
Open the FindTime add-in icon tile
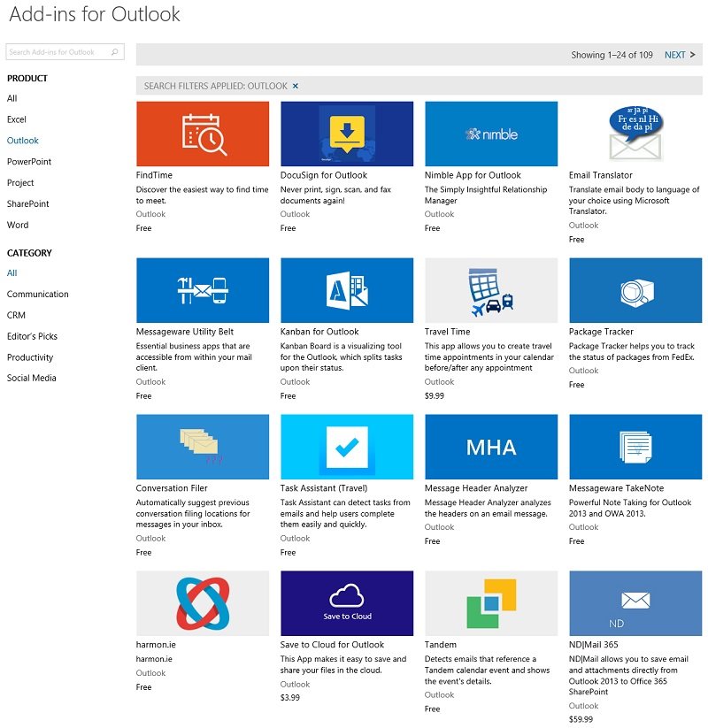click(x=203, y=134)
